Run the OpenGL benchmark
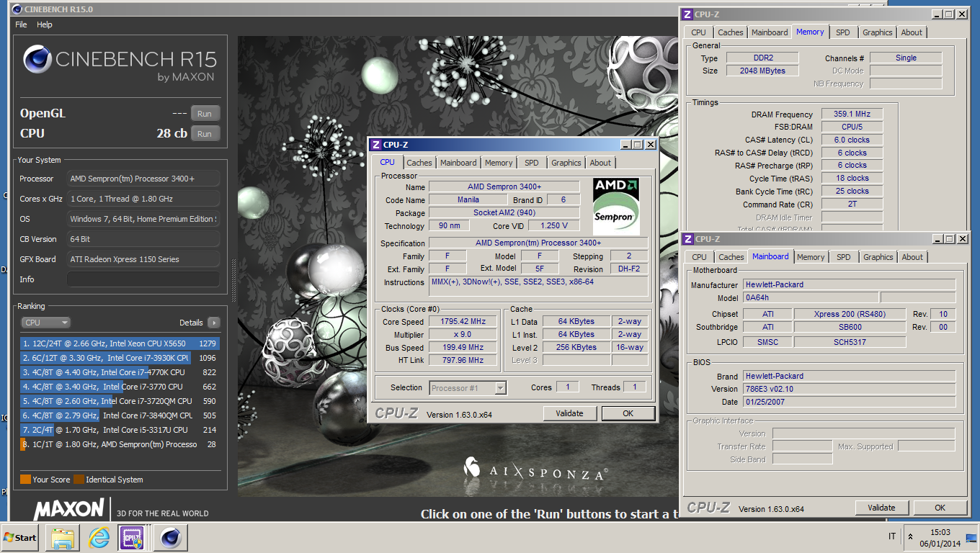 click(x=205, y=114)
